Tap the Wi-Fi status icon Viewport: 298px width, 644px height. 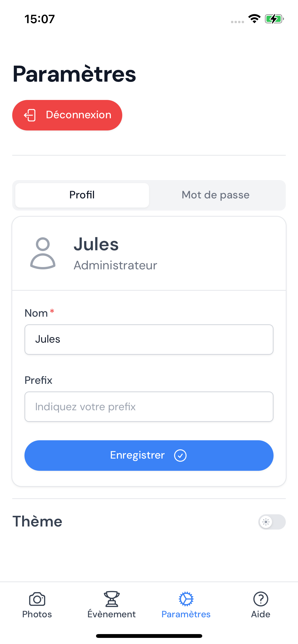coord(254,19)
